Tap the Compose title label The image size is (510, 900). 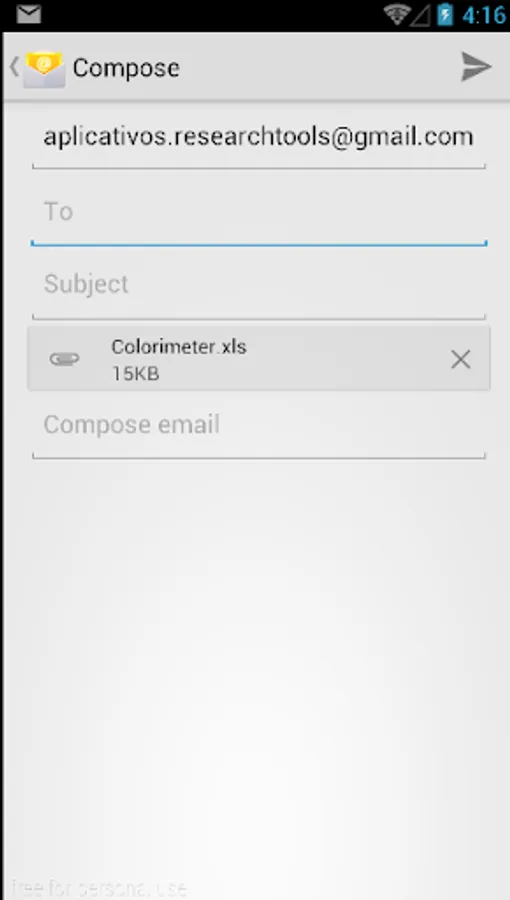pyautogui.click(x=126, y=68)
